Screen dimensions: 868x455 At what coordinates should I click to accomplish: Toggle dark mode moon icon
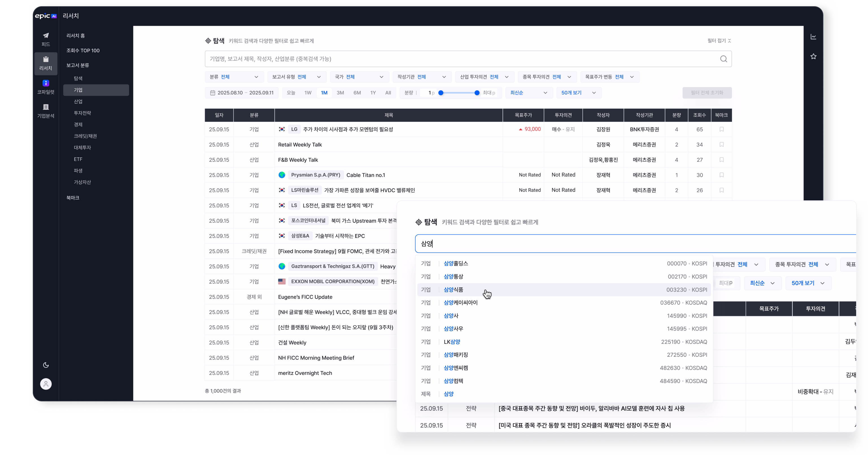pyautogui.click(x=46, y=365)
